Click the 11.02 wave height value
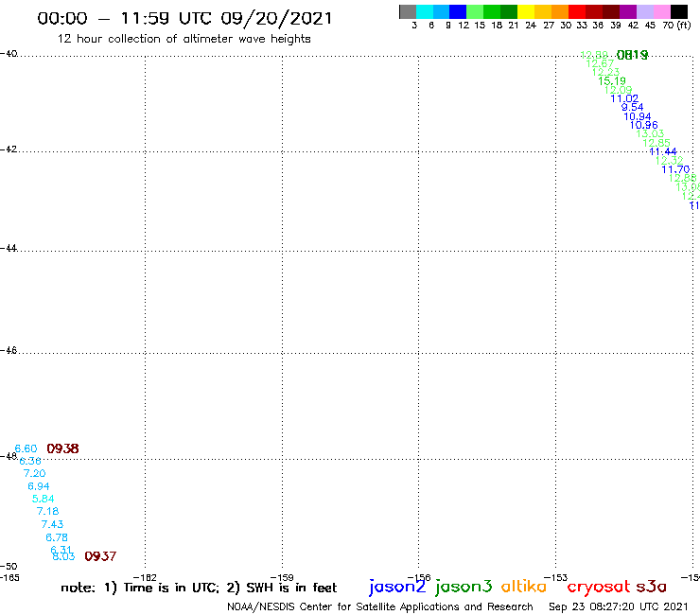This screenshot has height=615, width=700. pos(624,98)
